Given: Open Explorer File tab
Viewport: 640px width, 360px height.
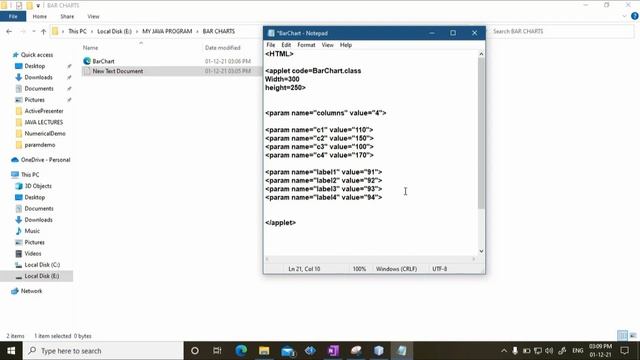Looking at the screenshot, I should tap(13, 16).
